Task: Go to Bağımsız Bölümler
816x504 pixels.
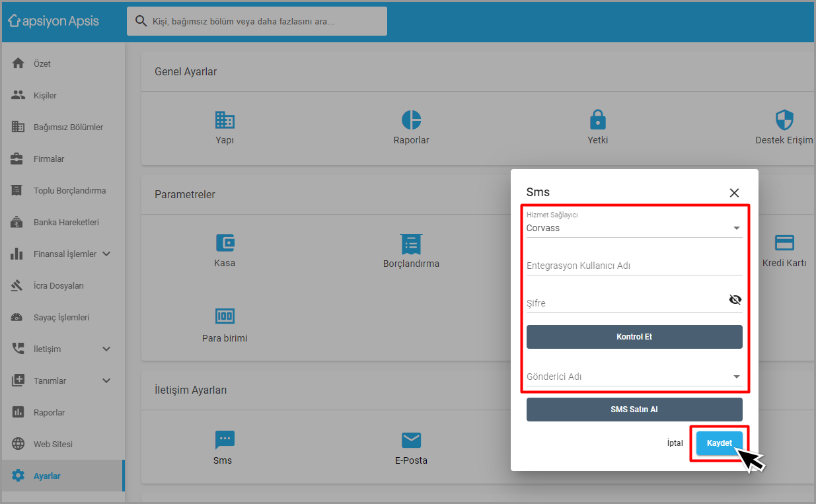Action: click(x=63, y=127)
